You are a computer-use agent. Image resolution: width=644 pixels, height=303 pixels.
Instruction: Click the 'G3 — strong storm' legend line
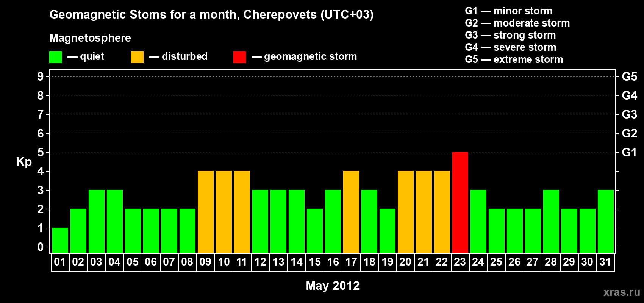[x=510, y=35]
